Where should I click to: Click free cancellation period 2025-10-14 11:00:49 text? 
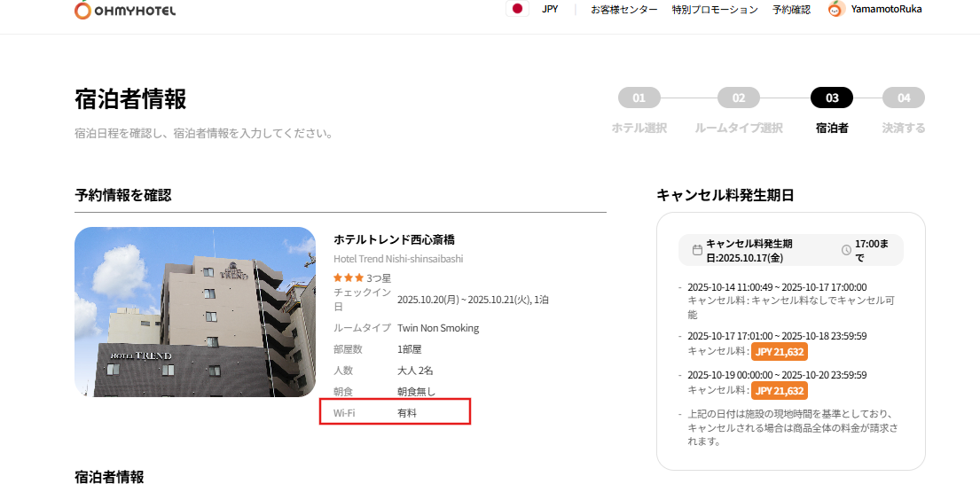(x=777, y=287)
